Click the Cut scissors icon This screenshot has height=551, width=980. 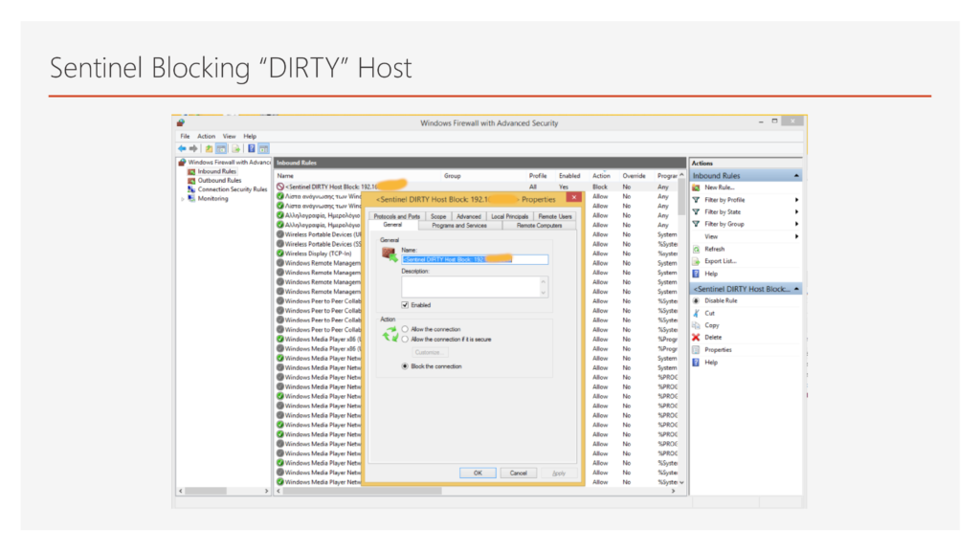tap(697, 313)
